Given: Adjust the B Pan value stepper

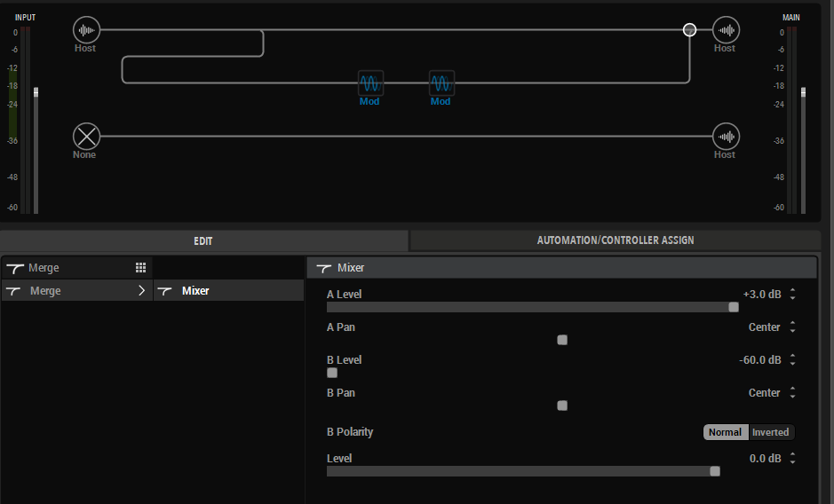Looking at the screenshot, I should coord(792,393).
